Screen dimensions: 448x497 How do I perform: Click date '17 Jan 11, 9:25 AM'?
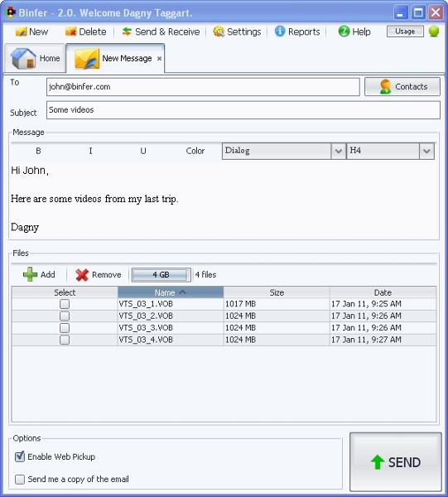click(x=366, y=304)
